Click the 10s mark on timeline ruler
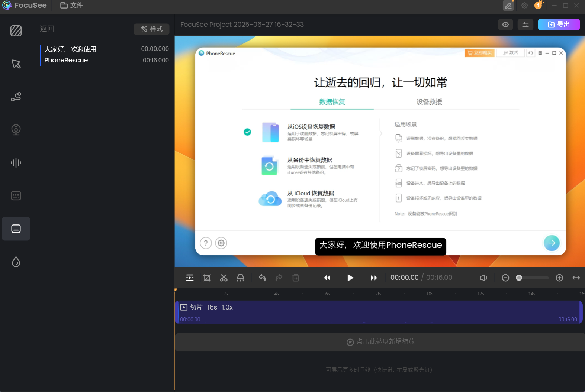Viewport: 585px width, 392px height. click(x=430, y=294)
